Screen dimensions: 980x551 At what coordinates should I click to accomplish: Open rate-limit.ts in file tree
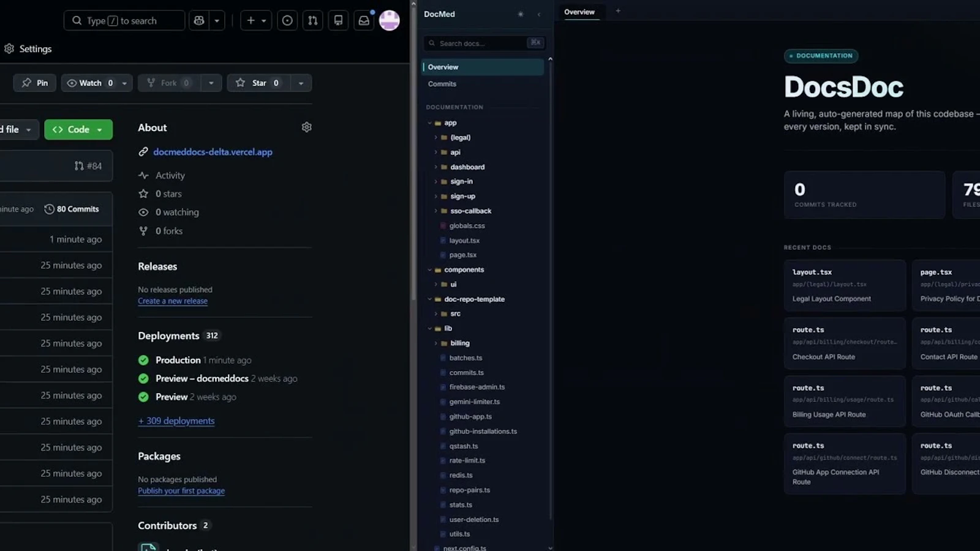click(467, 461)
